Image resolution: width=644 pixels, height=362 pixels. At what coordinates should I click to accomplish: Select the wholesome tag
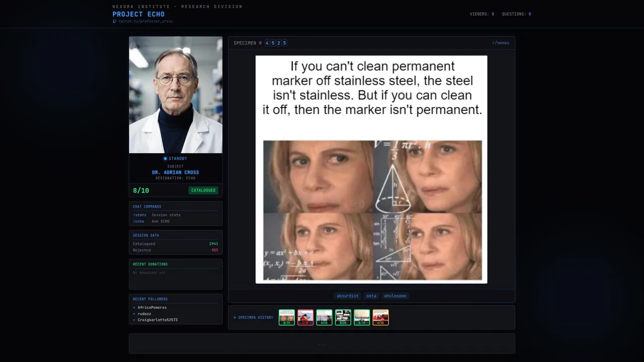coord(395,296)
